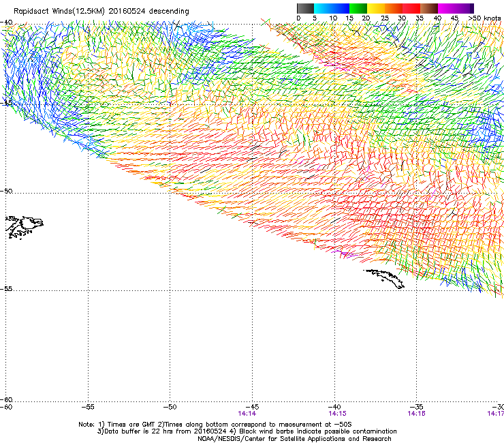The image size is (504, 443).
Task: Click the South Georgia island outline
Action: [x=383, y=279]
